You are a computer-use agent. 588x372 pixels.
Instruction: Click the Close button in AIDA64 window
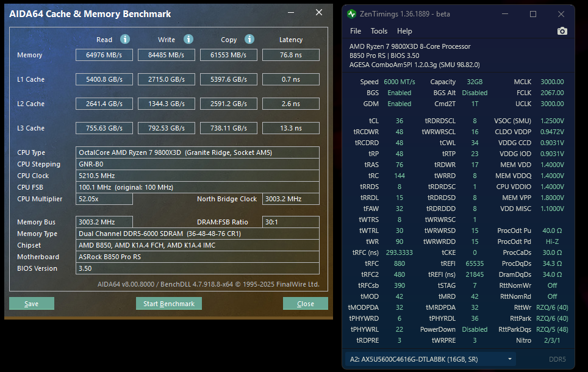pos(305,303)
